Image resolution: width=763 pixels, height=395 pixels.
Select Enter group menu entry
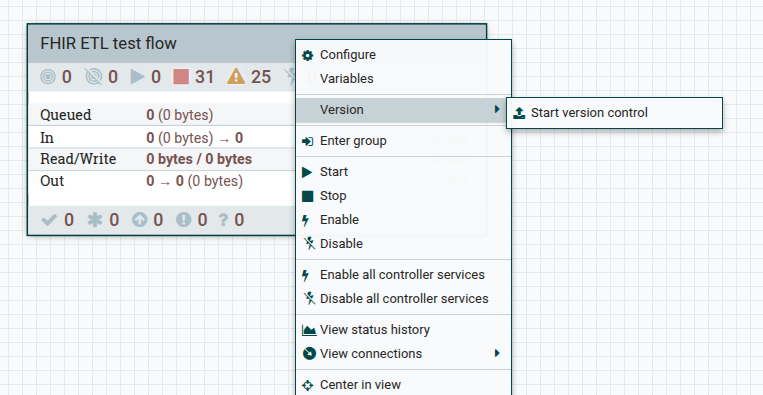click(x=404, y=141)
